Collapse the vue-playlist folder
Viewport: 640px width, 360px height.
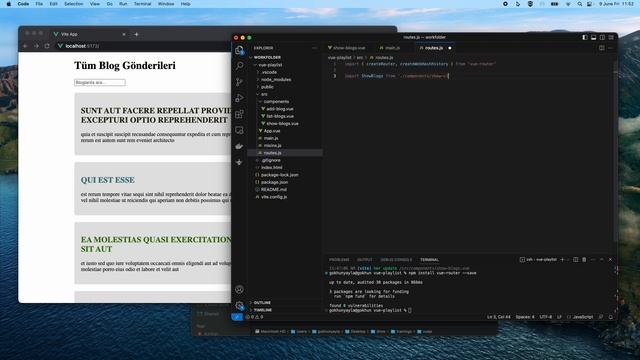pyautogui.click(x=285, y=65)
